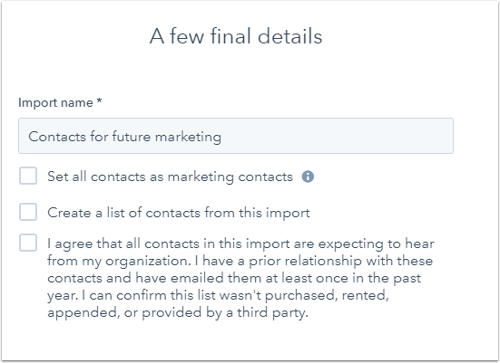Click the agreement line ending 'by a third party.'
This screenshot has height=363, width=500.
[x=178, y=313]
